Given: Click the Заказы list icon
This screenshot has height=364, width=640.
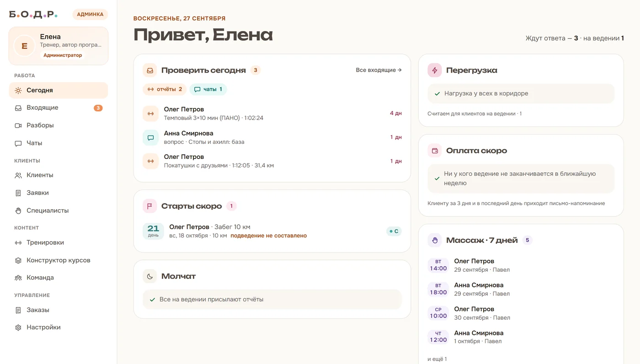Looking at the screenshot, I should point(18,310).
